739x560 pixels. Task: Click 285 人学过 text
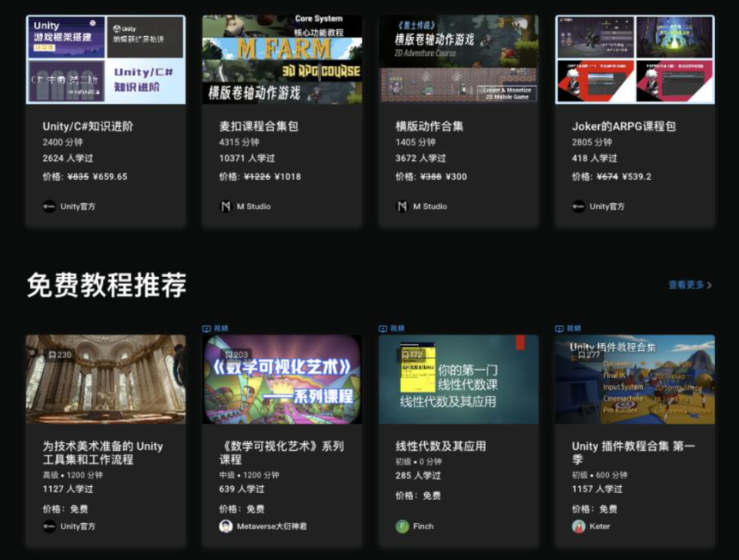[418, 475]
